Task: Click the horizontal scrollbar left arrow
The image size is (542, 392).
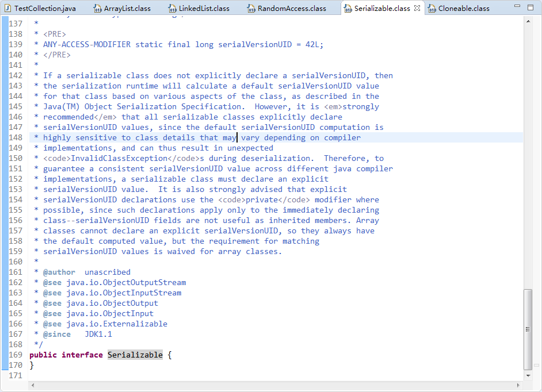Action: (x=33, y=385)
